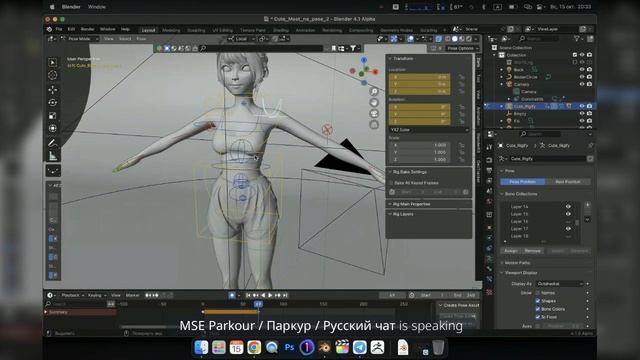Click the Remove button

tap(532, 251)
